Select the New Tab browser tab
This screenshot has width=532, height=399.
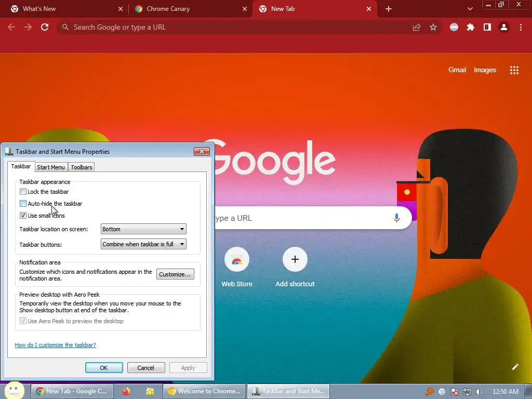(314, 9)
